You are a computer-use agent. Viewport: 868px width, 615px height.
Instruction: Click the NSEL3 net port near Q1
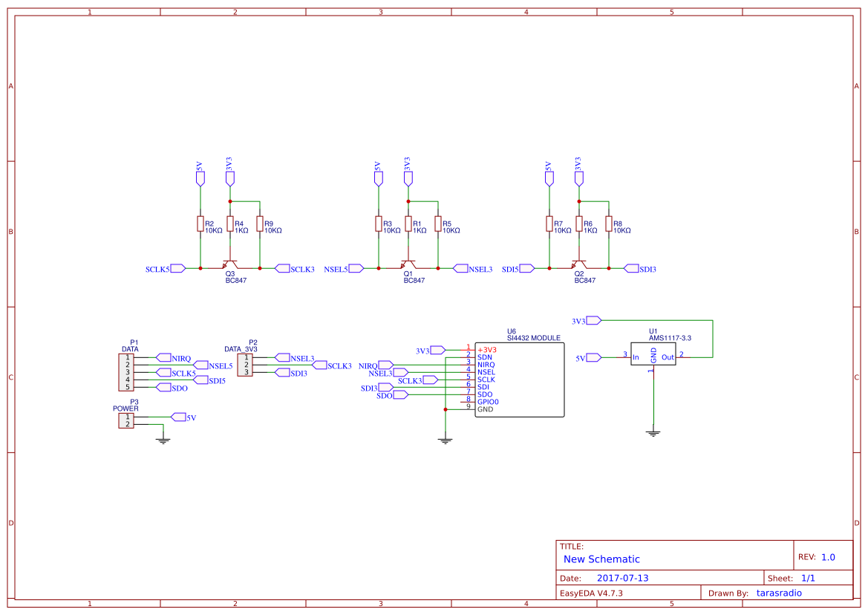[460, 268]
